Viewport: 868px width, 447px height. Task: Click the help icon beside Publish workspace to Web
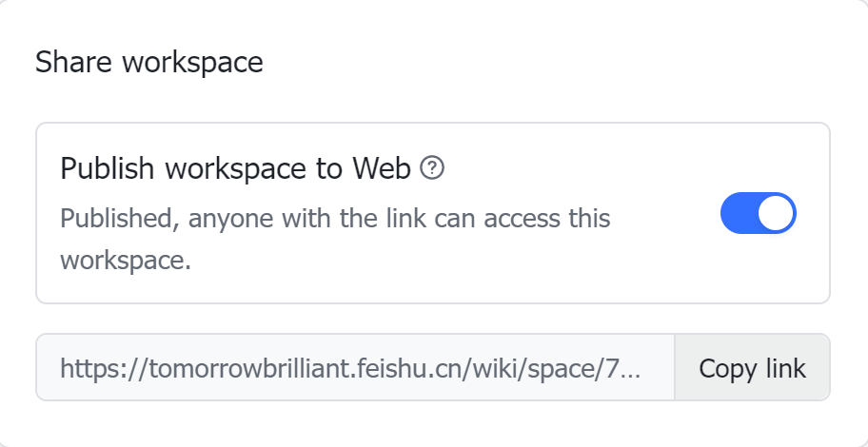tap(433, 169)
